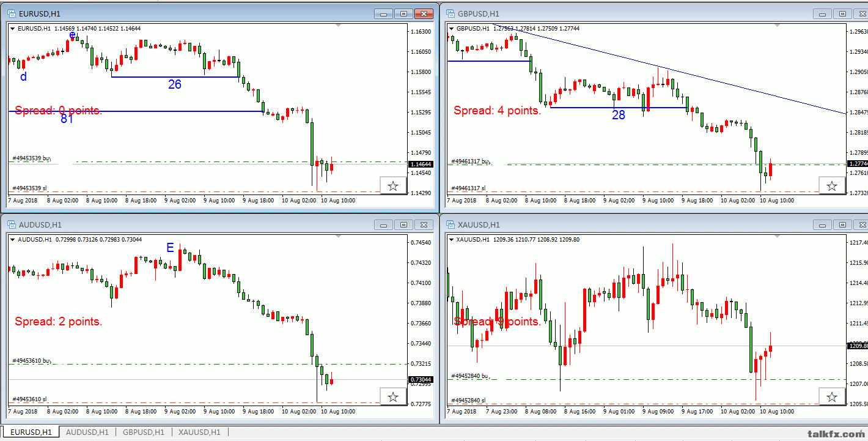Click the AUDUSD window title chart icon

click(x=10, y=224)
